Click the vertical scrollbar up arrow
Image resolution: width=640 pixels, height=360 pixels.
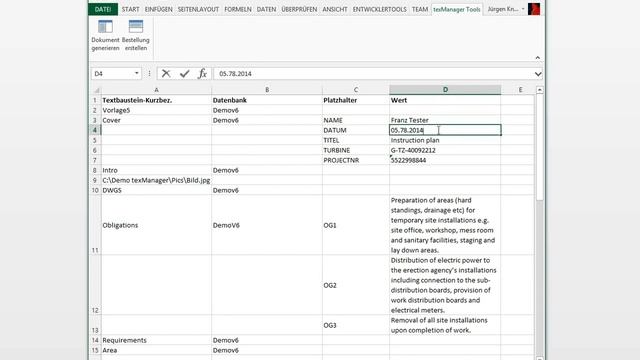click(540, 90)
